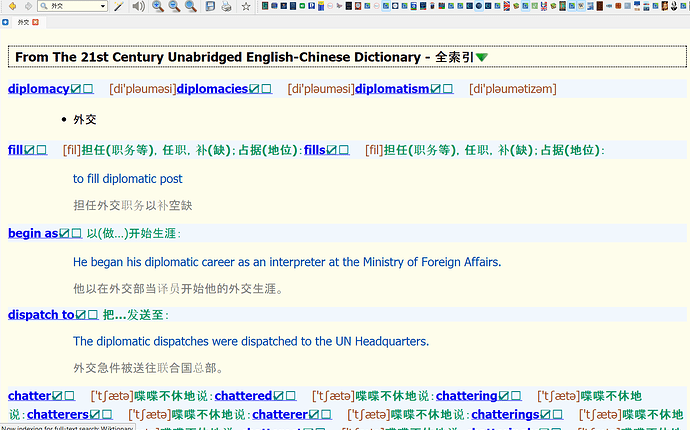Save the article with the floppy disk icon

pos(210,6)
